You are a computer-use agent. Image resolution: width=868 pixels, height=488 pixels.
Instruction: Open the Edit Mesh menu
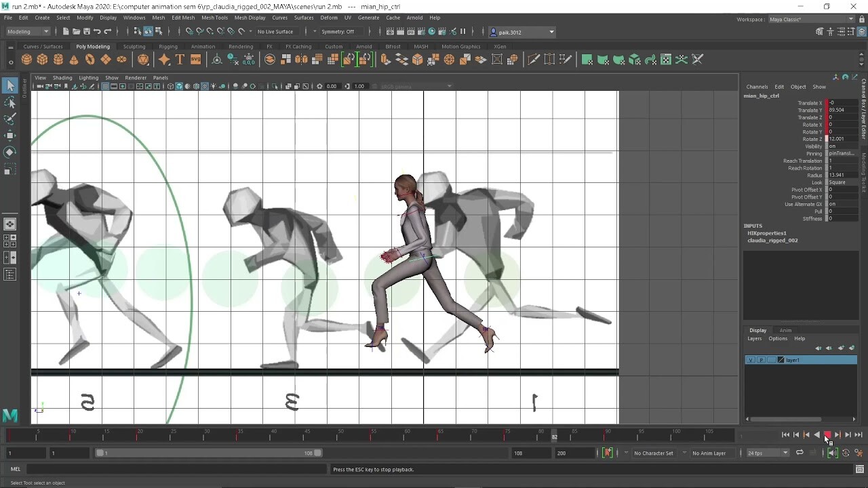(183, 18)
